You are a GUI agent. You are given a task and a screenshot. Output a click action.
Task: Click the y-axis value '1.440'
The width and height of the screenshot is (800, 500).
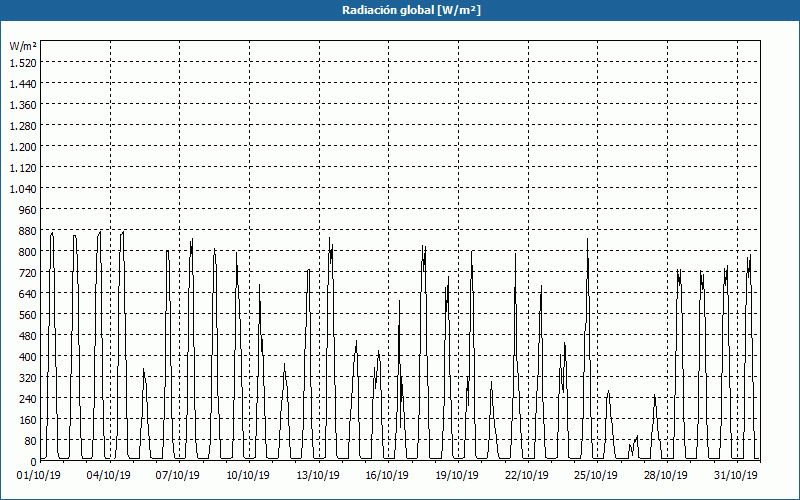pos(23,84)
